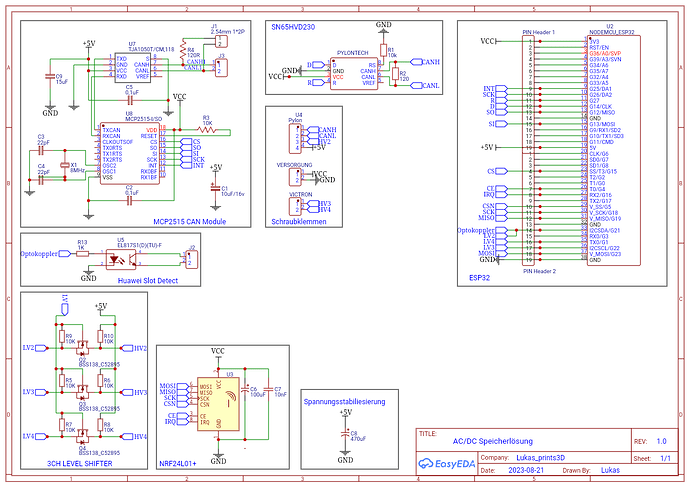Select MOSFET Q4 BSS138
Image resolution: width=690 pixels, height=488 pixels.
(x=82, y=437)
